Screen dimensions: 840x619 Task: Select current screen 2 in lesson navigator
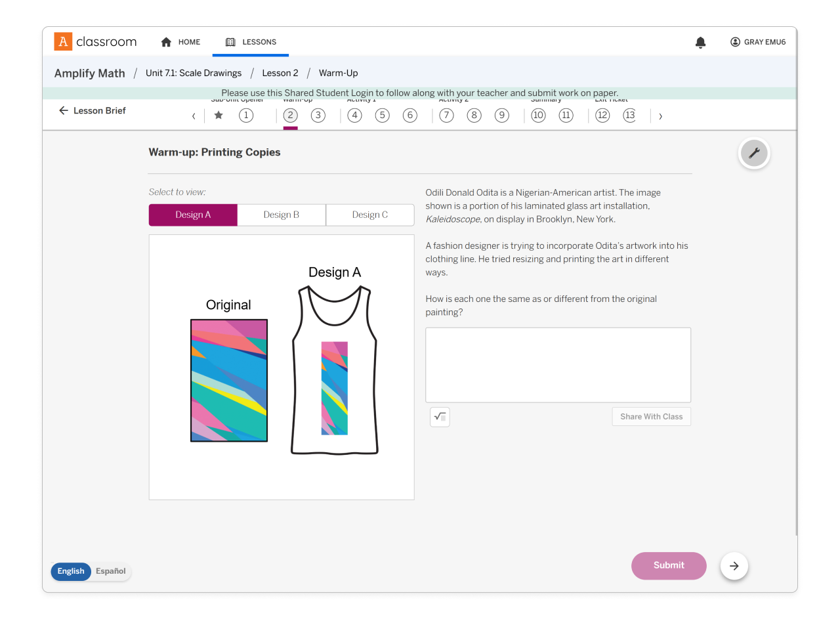pyautogui.click(x=290, y=116)
